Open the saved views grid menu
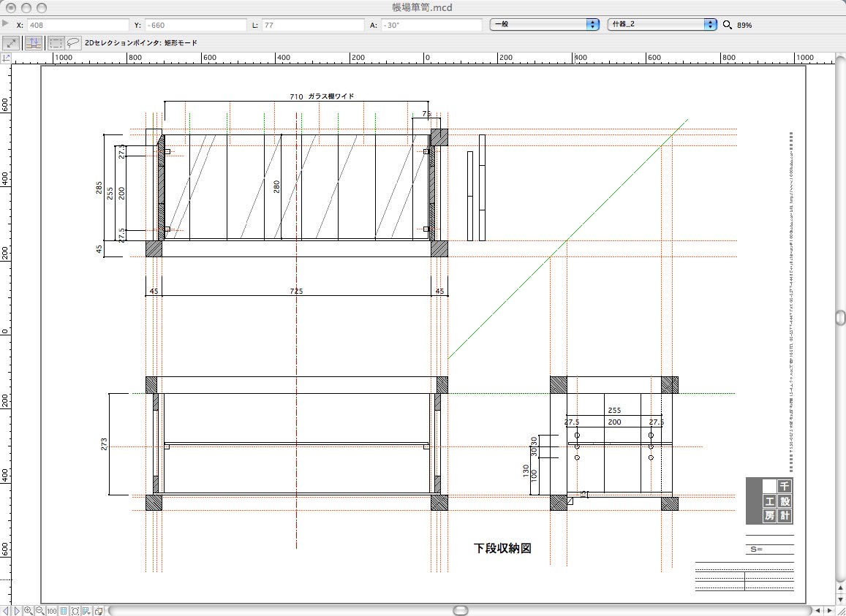 point(87,611)
